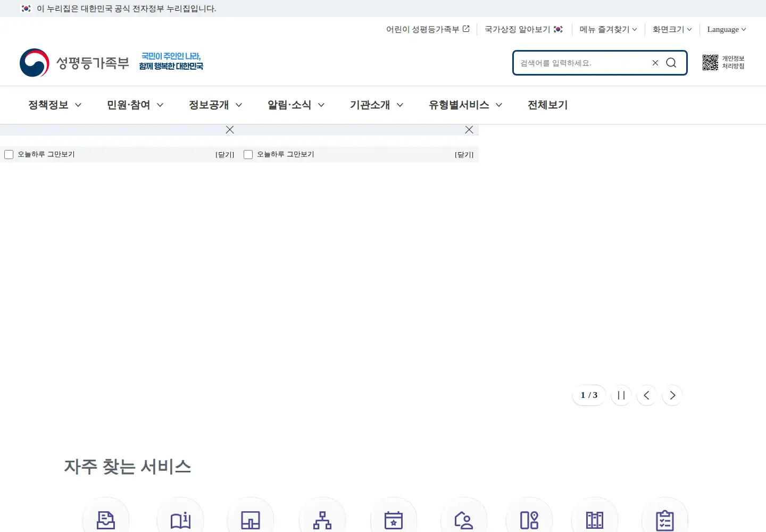The image size is (766, 532).
Task: Click the 1 / 3 slide counter
Action: click(x=589, y=395)
